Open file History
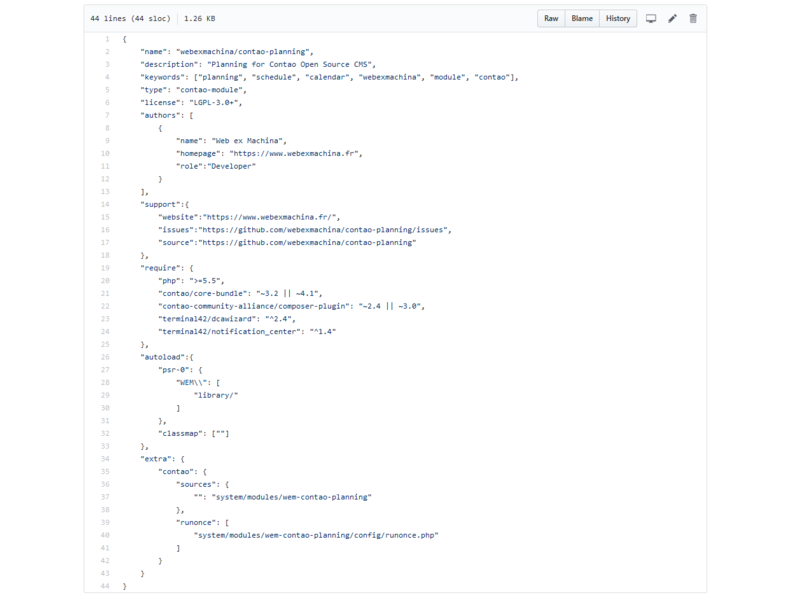The width and height of the screenshot is (800, 600). (x=618, y=18)
